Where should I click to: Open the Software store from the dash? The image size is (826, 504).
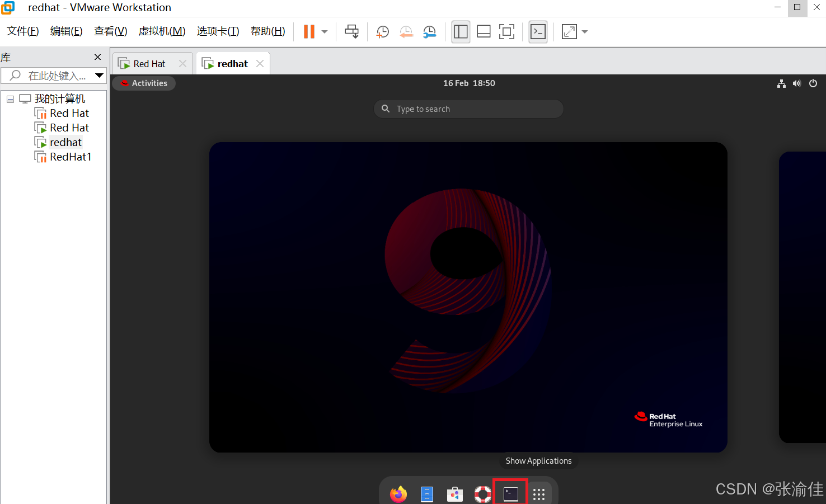[455, 494]
